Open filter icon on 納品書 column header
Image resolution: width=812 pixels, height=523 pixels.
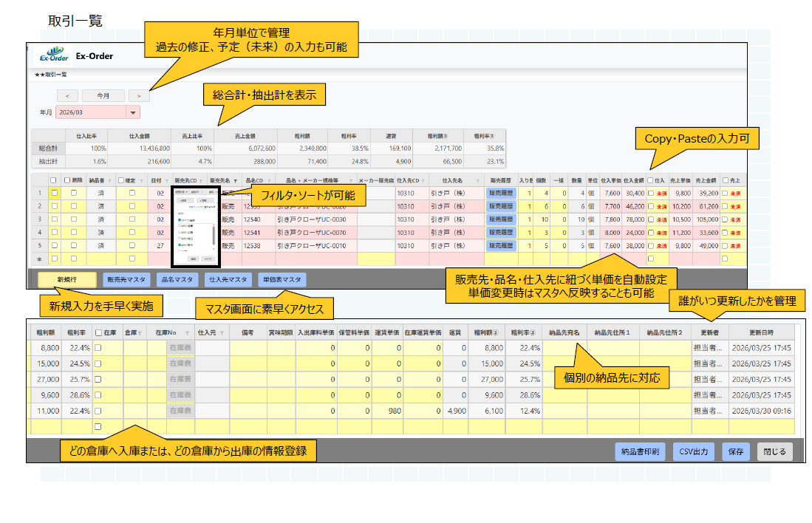point(111,180)
